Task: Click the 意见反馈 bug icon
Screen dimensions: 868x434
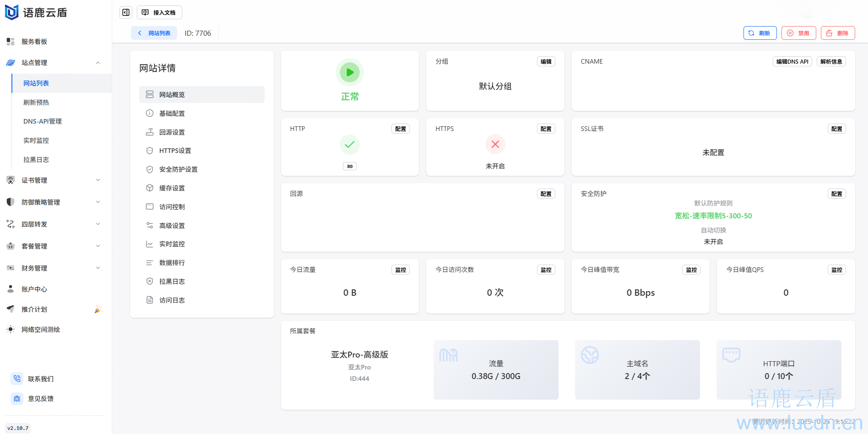Action: [x=17, y=399]
